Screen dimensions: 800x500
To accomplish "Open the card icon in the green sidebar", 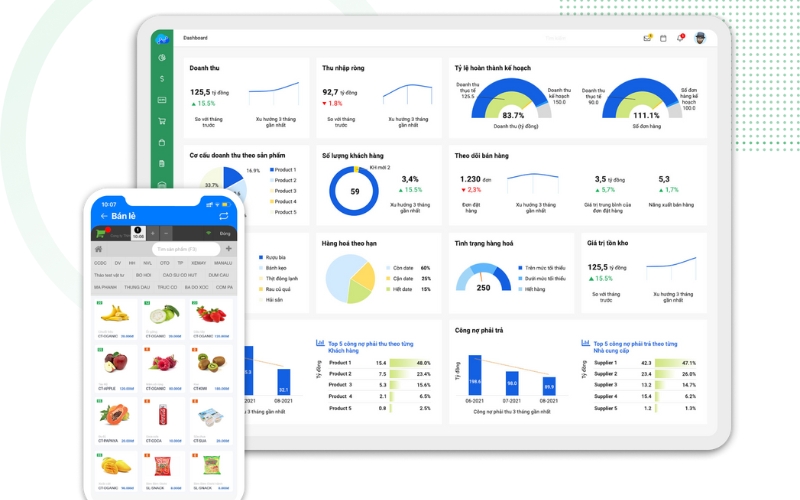I will [162, 100].
